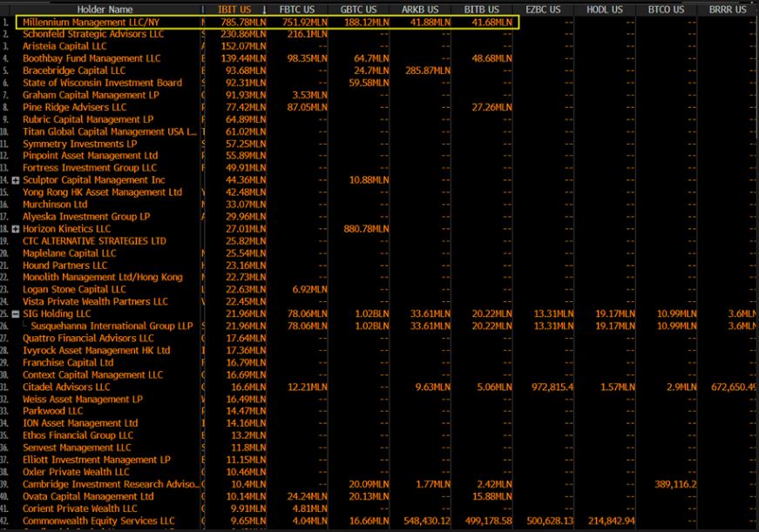
Task: Select Context Capital Management LLC
Action: (x=93, y=374)
